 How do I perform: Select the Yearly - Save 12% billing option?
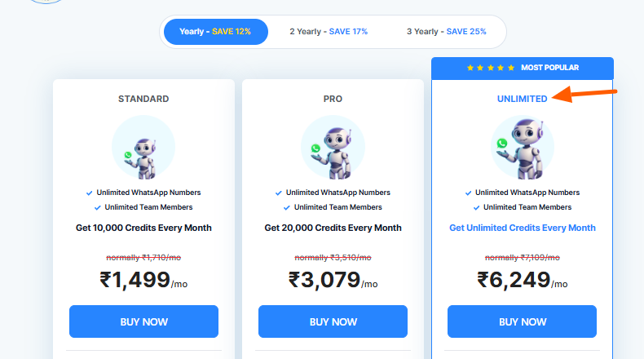216,32
